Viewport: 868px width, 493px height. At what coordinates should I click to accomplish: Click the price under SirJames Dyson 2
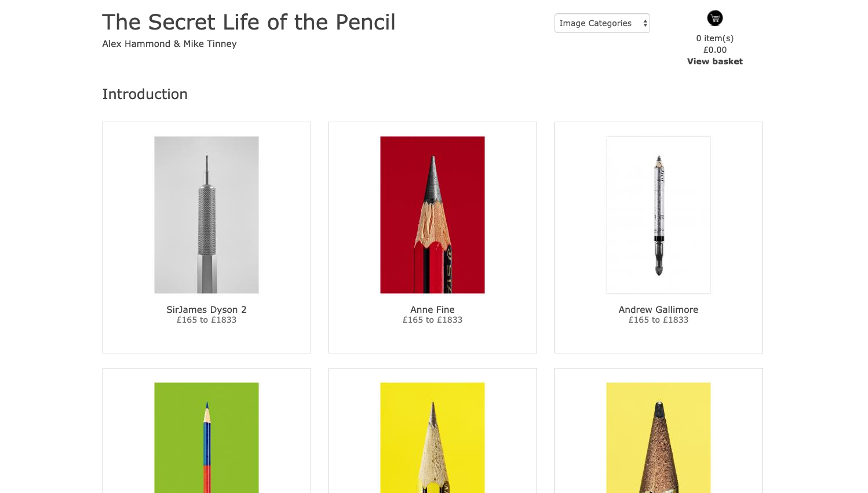(206, 320)
